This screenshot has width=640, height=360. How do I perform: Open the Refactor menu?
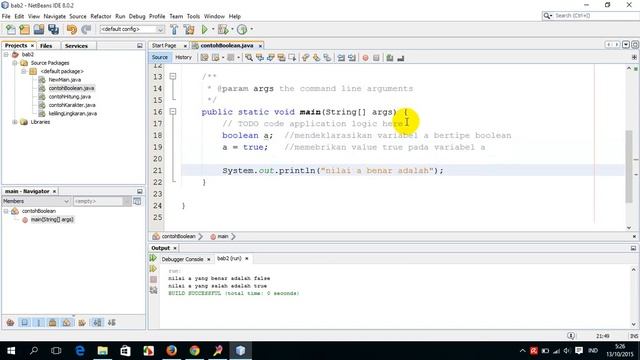point(101,16)
